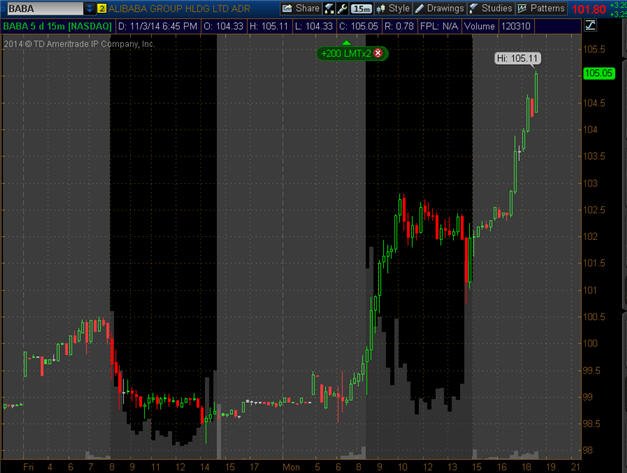Viewport: 627px width, 473px height.
Task: Click the green 105.05 current price label
Action: (x=599, y=74)
